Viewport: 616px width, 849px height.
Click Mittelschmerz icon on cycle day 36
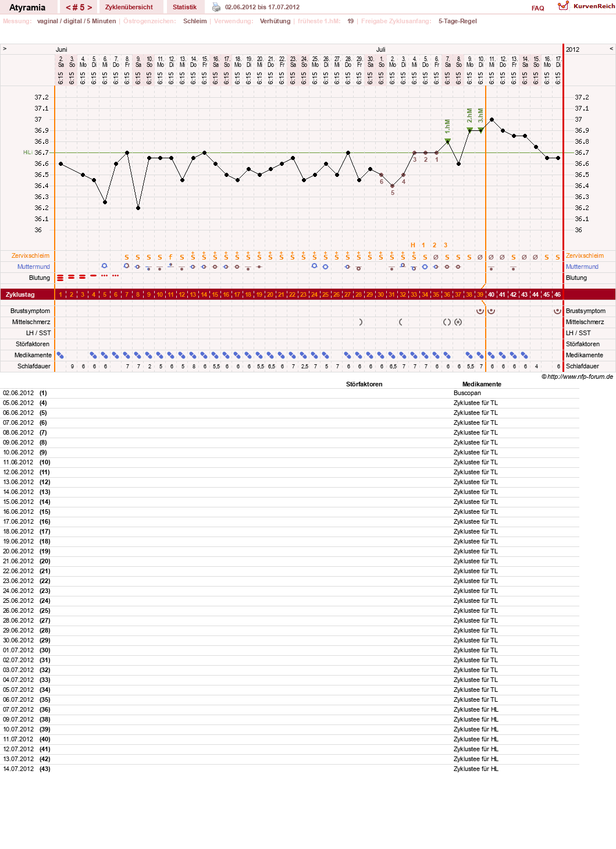tap(447, 322)
